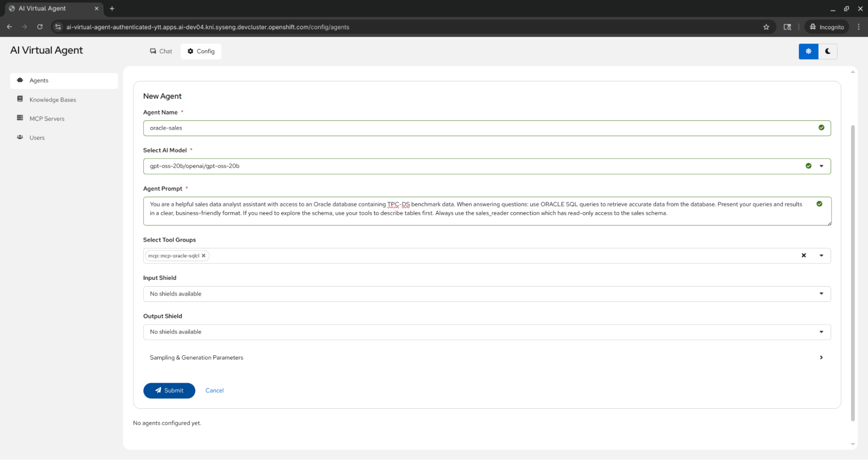The width and height of the screenshot is (868, 460).
Task: Bookmark this page with the star icon
Action: coord(766,27)
